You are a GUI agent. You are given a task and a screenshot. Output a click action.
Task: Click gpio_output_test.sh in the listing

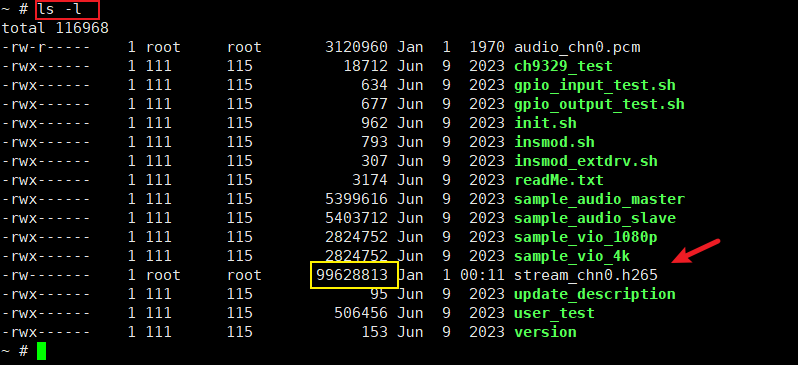pyautogui.click(x=600, y=104)
